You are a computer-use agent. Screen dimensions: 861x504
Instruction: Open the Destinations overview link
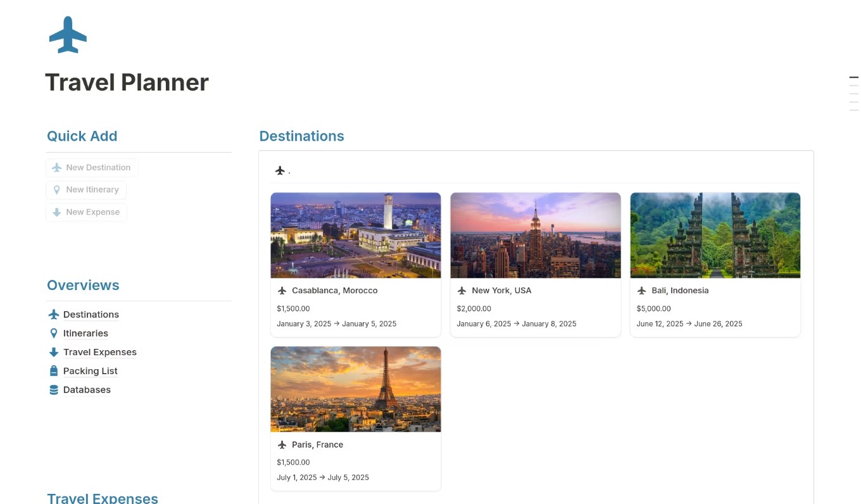(x=91, y=315)
